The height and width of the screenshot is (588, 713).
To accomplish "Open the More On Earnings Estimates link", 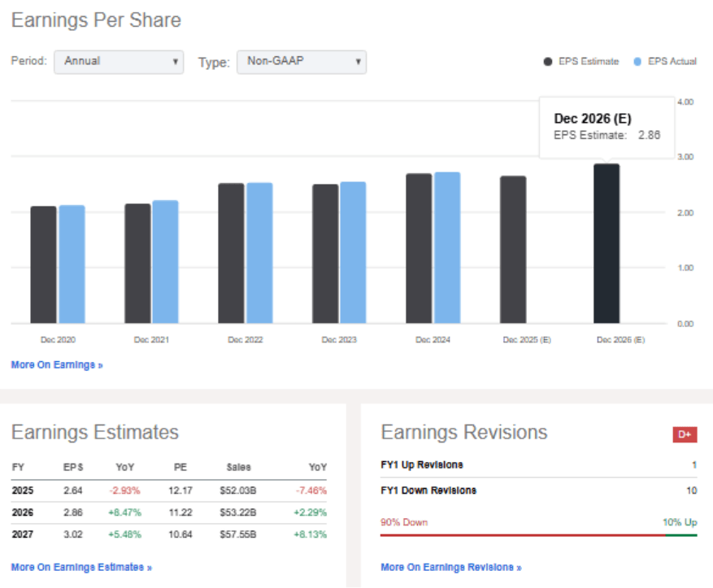I will (81, 567).
